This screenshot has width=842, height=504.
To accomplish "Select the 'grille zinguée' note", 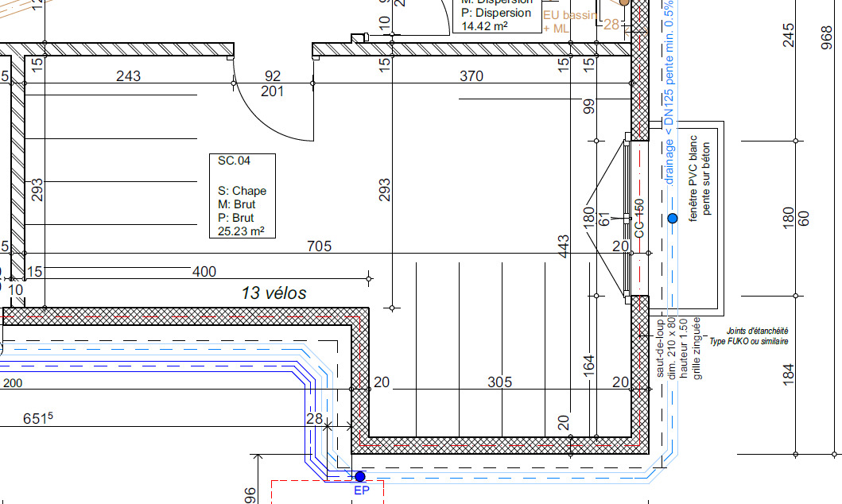I will click(697, 348).
